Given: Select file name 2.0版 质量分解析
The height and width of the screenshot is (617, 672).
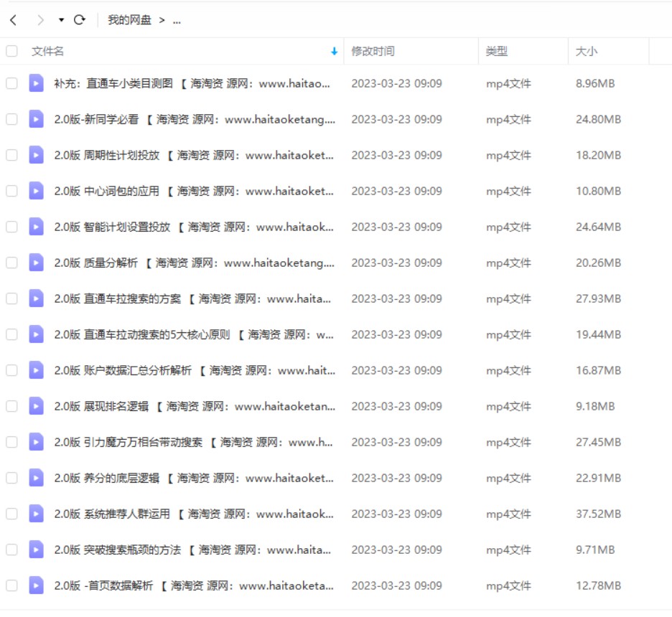Looking at the screenshot, I should point(194,263).
